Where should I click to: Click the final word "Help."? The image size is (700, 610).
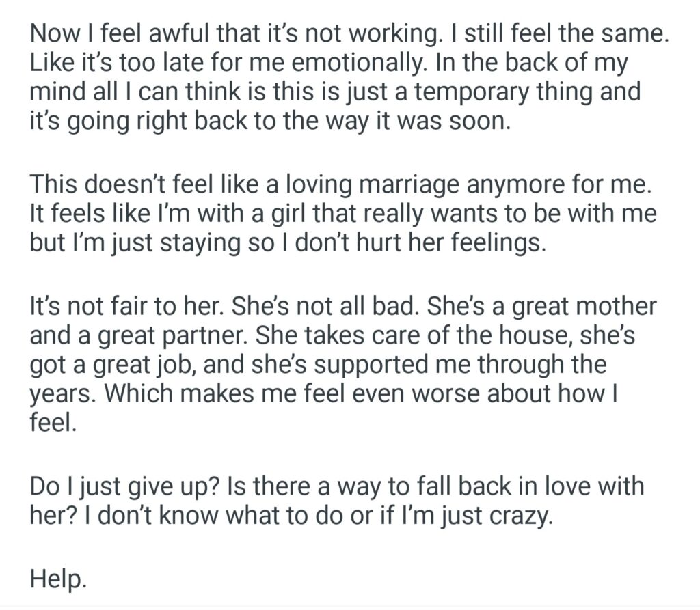point(59,579)
